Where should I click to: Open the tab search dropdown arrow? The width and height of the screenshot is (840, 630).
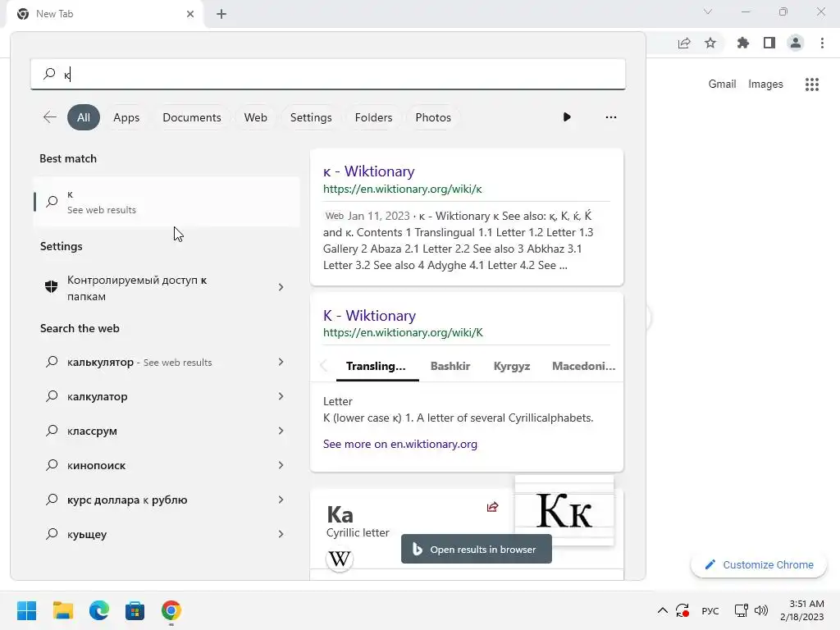click(x=708, y=11)
